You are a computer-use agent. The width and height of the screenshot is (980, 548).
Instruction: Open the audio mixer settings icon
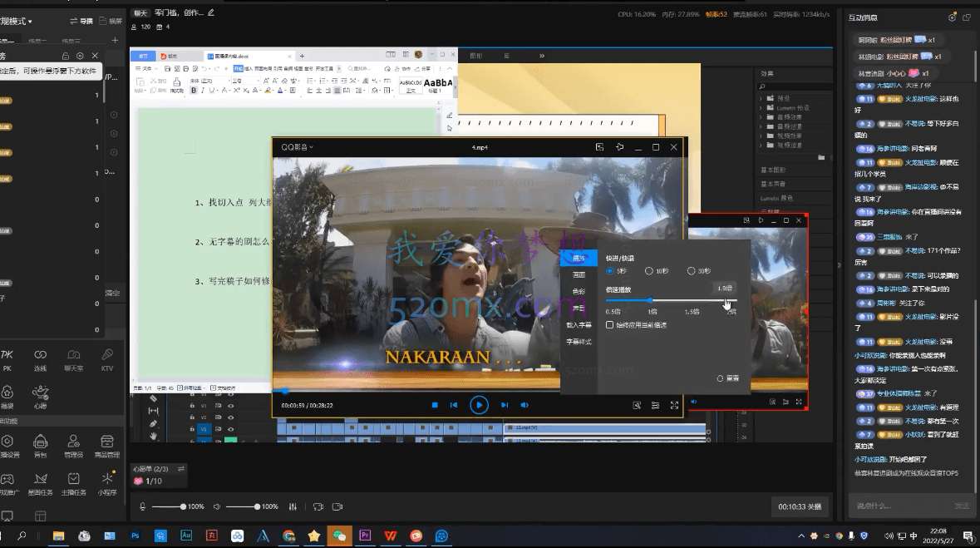(x=293, y=506)
